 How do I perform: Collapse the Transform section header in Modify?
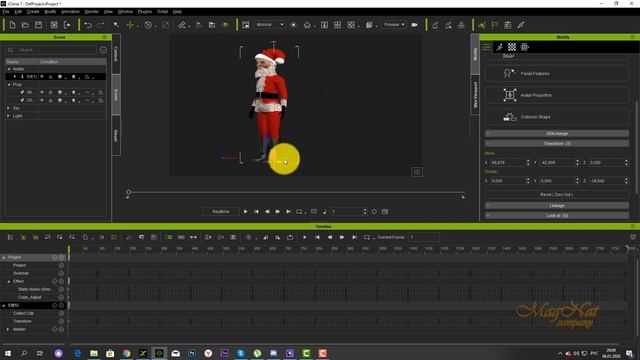[x=557, y=144]
